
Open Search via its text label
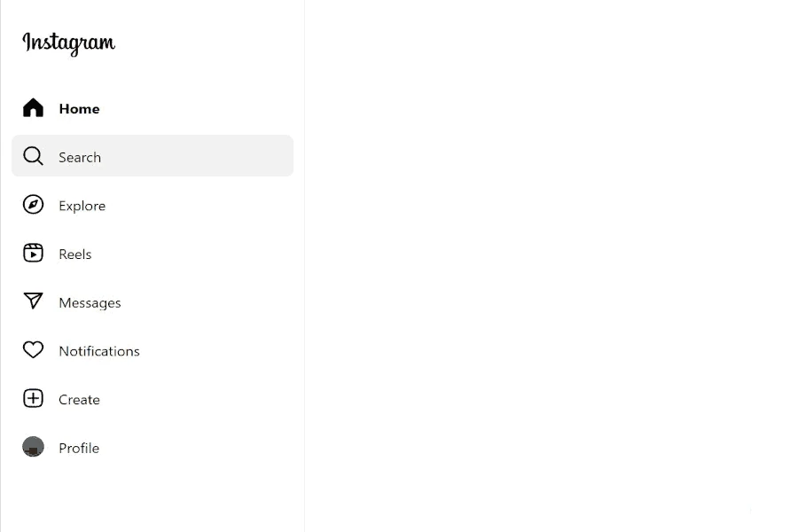[x=80, y=157]
